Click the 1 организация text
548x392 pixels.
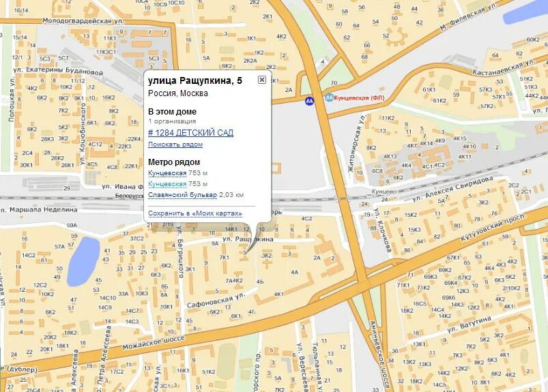pyautogui.click(x=172, y=121)
